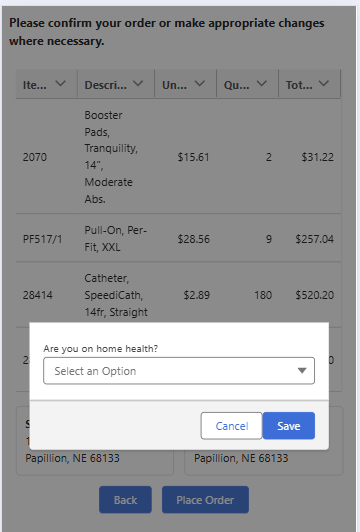Screen dimensions: 360x532
Task: Click Save in the dialog
Action: (288, 426)
